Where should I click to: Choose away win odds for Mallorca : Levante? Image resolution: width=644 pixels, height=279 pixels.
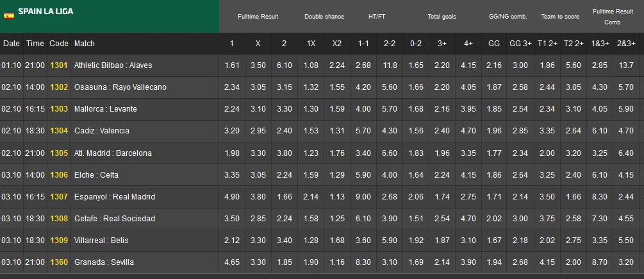tap(284, 109)
